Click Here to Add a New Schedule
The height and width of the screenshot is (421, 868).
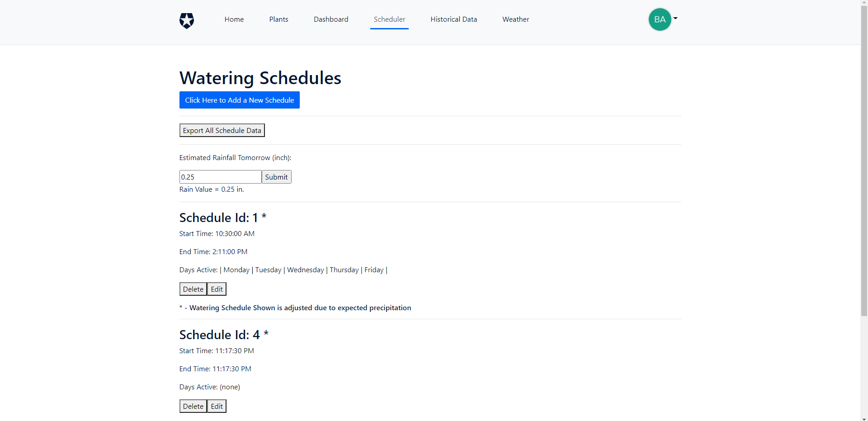pos(239,100)
